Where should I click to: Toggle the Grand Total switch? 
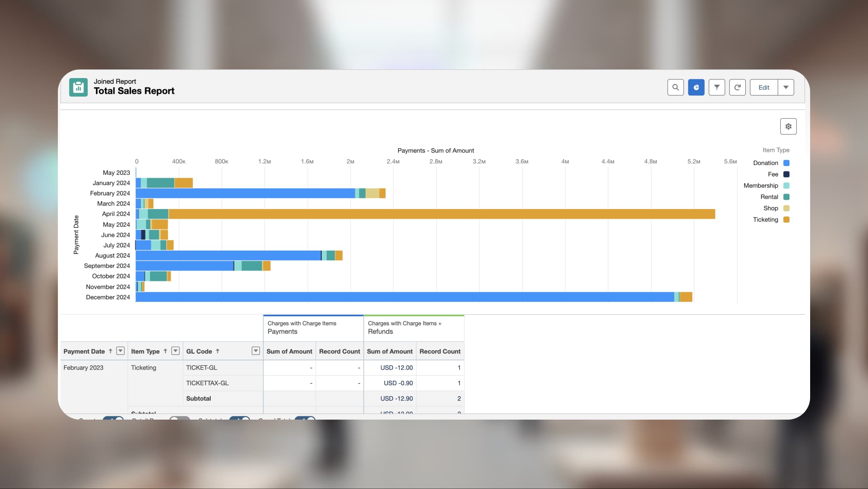[x=305, y=418]
